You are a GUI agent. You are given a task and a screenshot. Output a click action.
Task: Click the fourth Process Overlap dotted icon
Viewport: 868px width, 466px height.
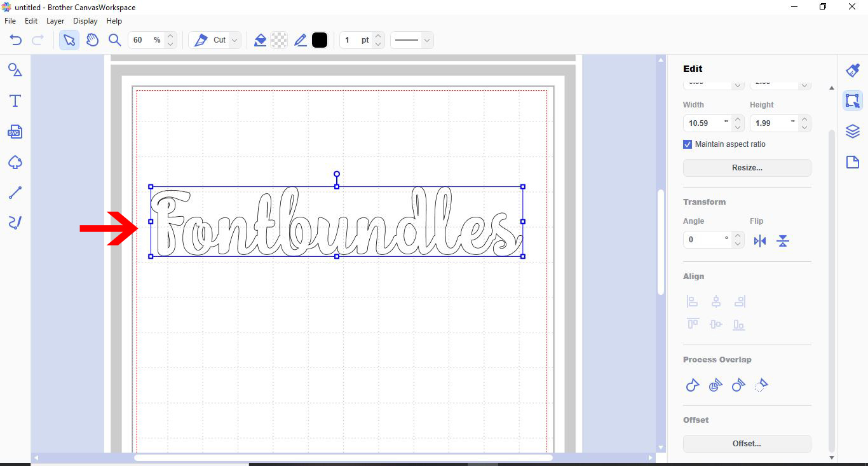click(761, 385)
